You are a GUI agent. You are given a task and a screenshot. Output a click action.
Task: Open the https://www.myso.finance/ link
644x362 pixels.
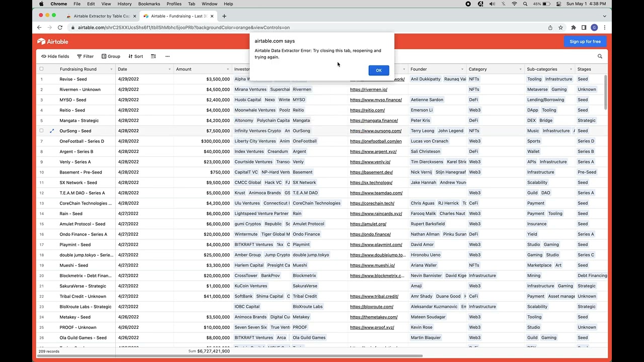[x=376, y=100]
